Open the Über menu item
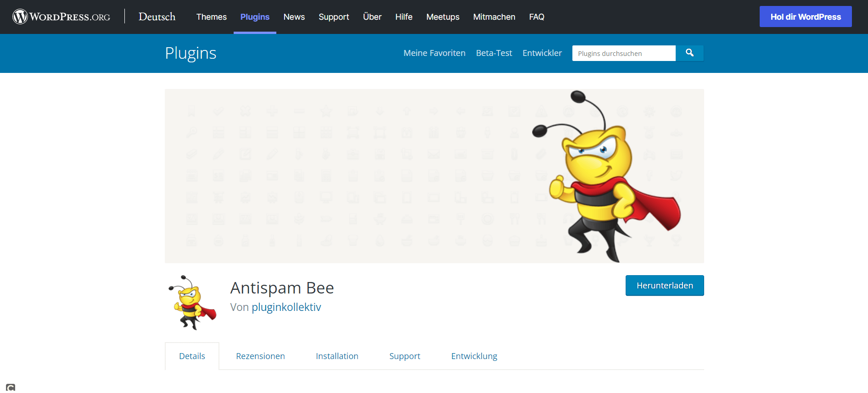 372,17
